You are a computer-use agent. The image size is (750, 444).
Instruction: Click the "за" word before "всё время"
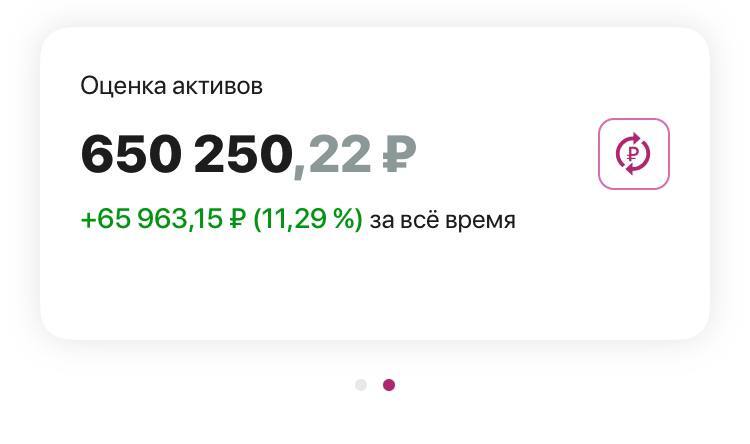pyautogui.click(x=382, y=220)
